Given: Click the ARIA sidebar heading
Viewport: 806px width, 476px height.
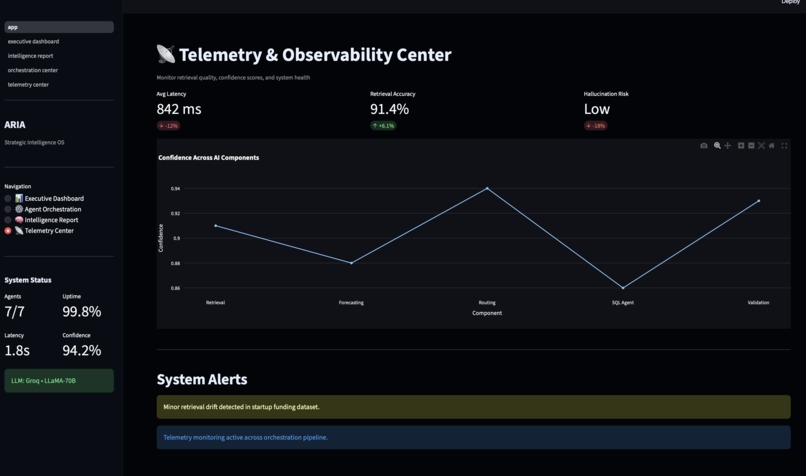Looking at the screenshot, I should (x=15, y=125).
